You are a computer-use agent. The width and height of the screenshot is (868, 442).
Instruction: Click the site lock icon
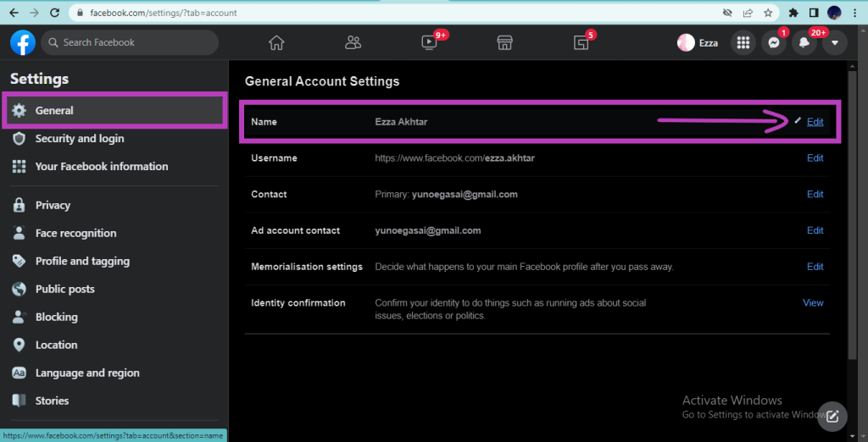(x=81, y=12)
